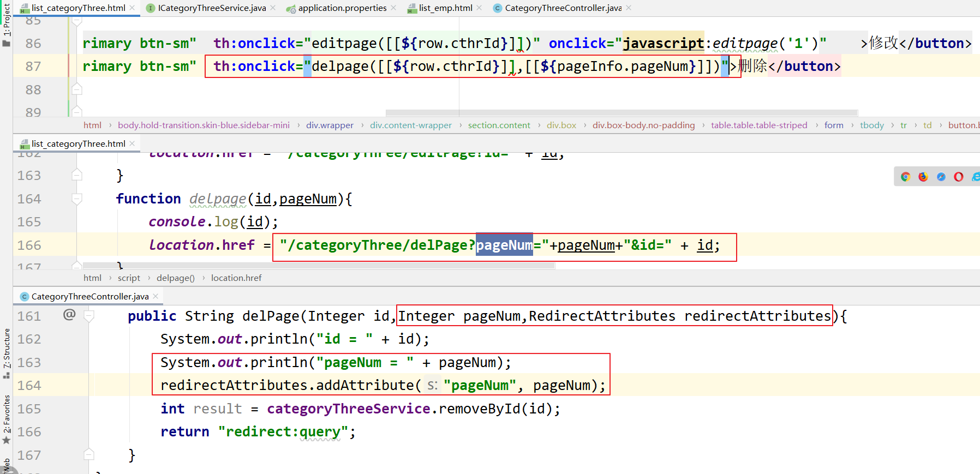Screen dimensions: 980x474
Task: Switch to ICategoryThreeService.java tab
Action: point(212,8)
